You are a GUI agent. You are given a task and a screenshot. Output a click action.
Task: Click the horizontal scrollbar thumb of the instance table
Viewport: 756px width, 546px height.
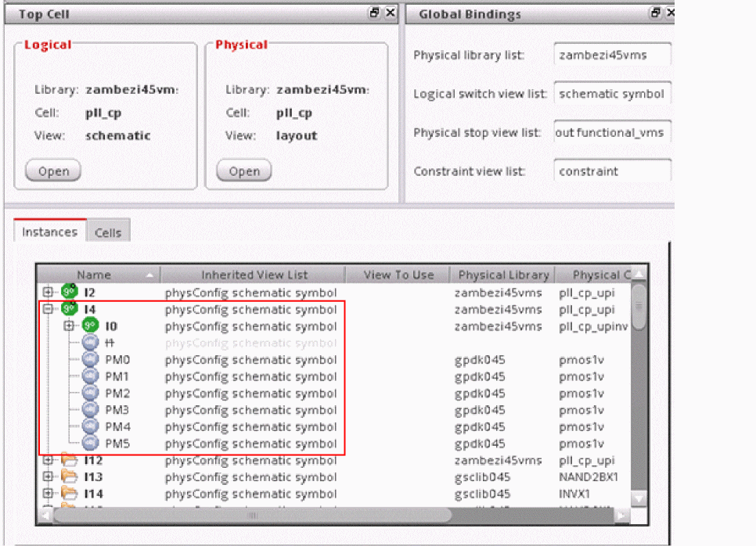pyautogui.click(x=253, y=515)
